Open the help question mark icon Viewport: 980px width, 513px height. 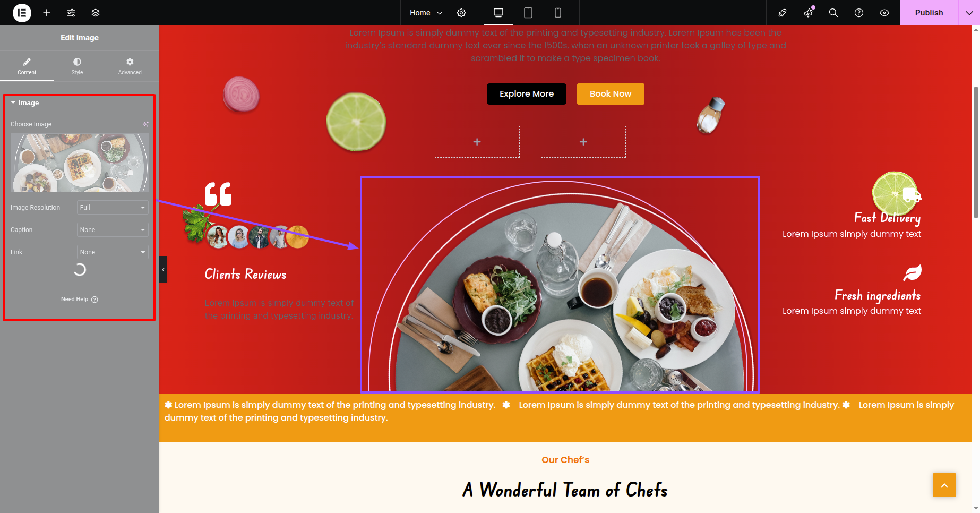859,13
